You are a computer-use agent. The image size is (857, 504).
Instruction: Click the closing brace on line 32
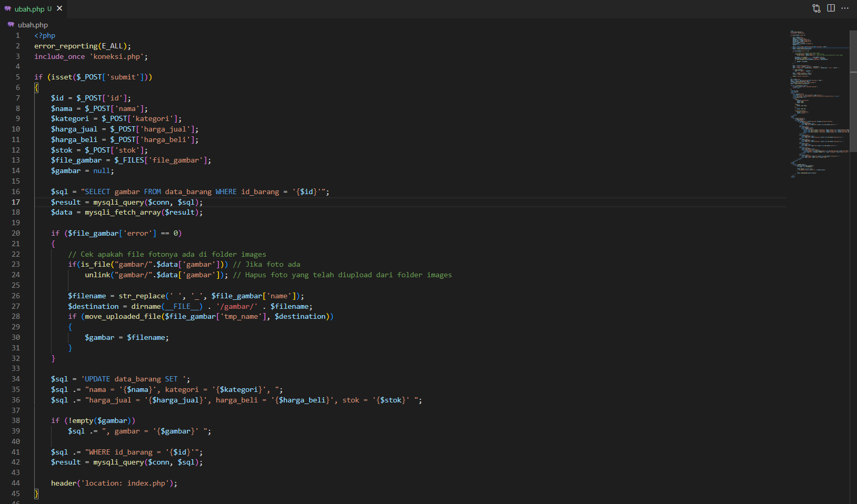pos(53,359)
